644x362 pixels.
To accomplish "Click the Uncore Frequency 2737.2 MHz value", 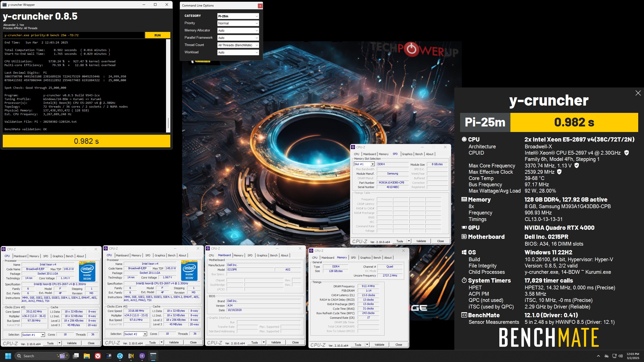I will [x=390, y=276].
